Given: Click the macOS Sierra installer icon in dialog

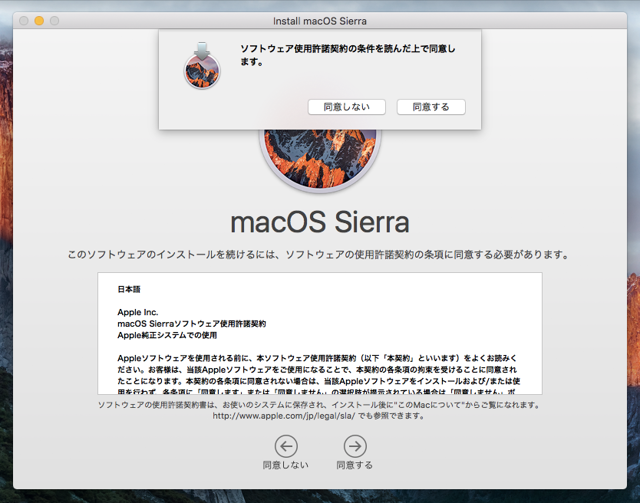Looking at the screenshot, I should [x=202, y=66].
